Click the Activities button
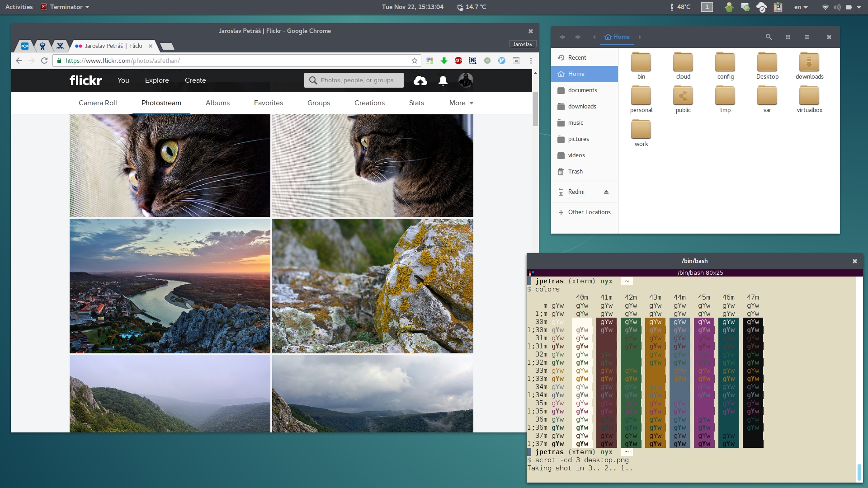Screen dimensions: 868x488 pyautogui.click(x=19, y=7)
